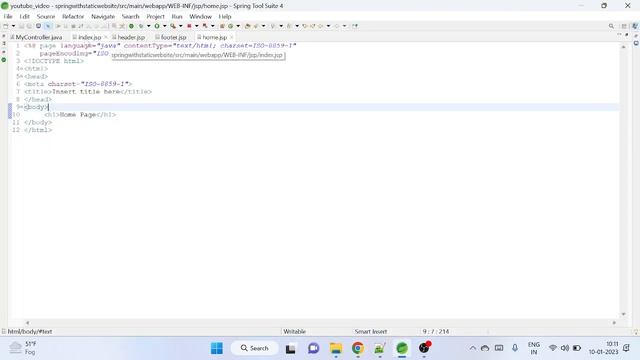This screenshot has height=360, width=640.
Task: Open the Search menu
Action: (131, 16)
